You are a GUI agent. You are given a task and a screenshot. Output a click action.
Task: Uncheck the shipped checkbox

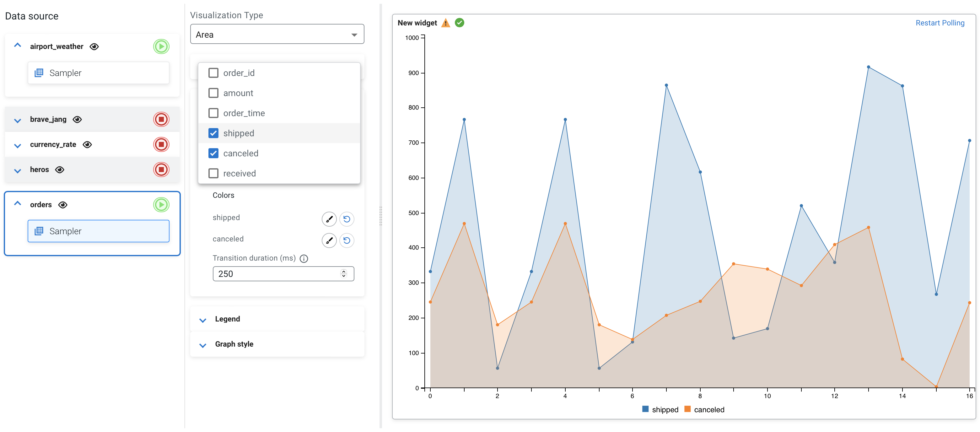point(213,133)
